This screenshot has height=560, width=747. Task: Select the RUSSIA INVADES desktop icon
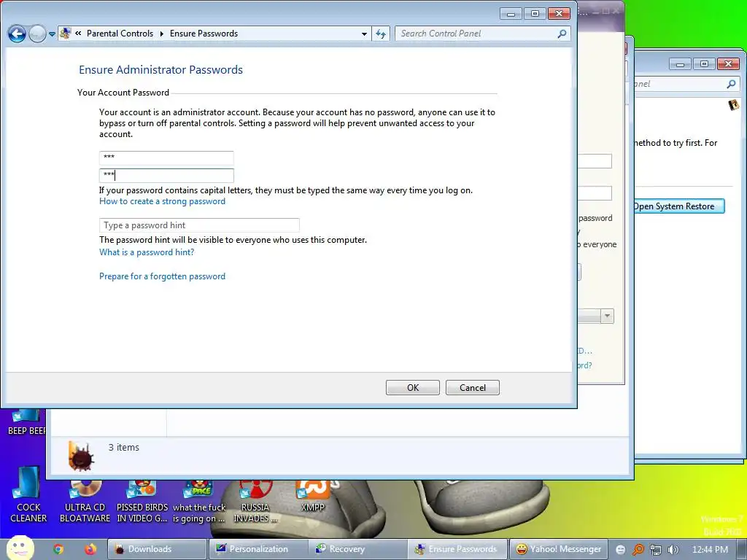click(x=255, y=502)
